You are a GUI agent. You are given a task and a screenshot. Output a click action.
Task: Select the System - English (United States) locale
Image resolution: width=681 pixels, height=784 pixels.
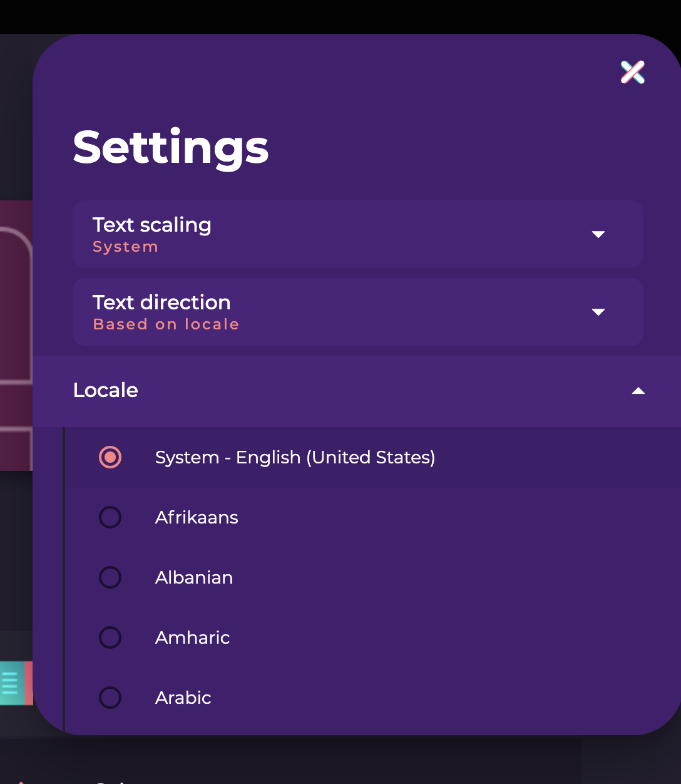(295, 457)
